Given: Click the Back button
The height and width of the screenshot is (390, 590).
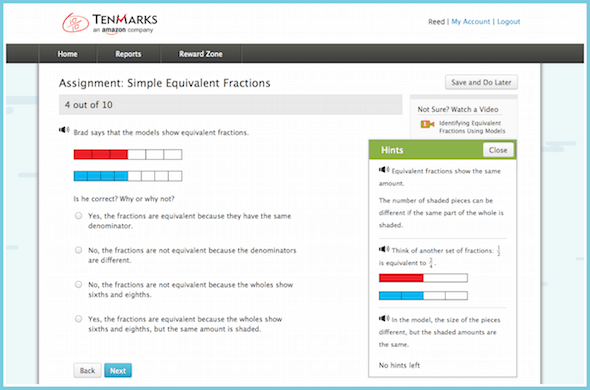Looking at the screenshot, I should point(87,370).
